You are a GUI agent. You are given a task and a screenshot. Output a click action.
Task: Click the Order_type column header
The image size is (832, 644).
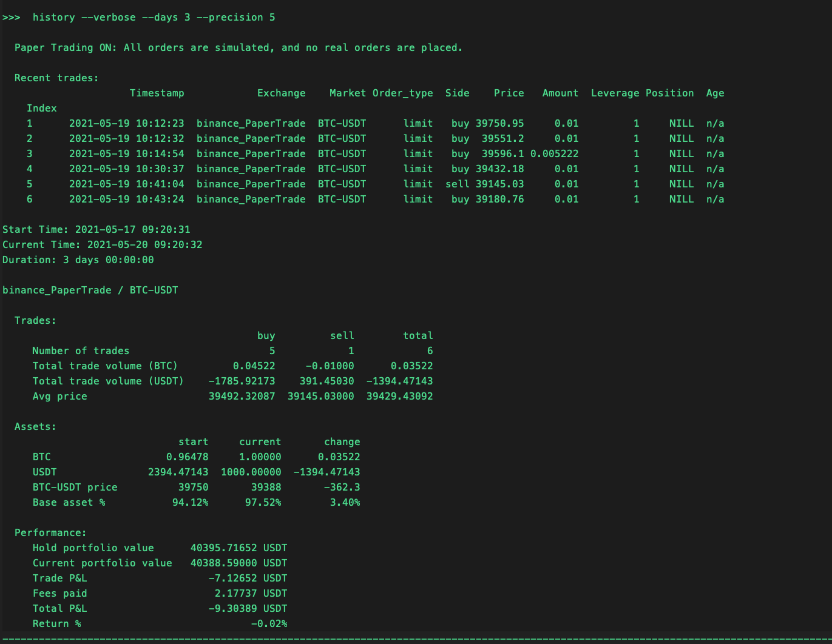tap(402, 93)
